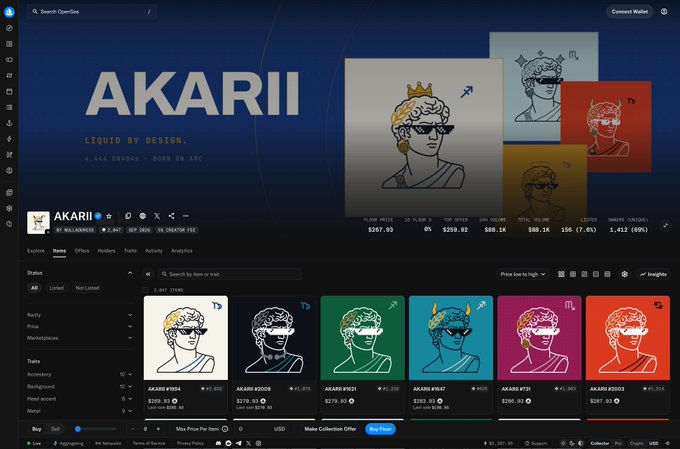The width and height of the screenshot is (680, 449).
Task: Increase item count with plus stepper
Action: coord(158,429)
